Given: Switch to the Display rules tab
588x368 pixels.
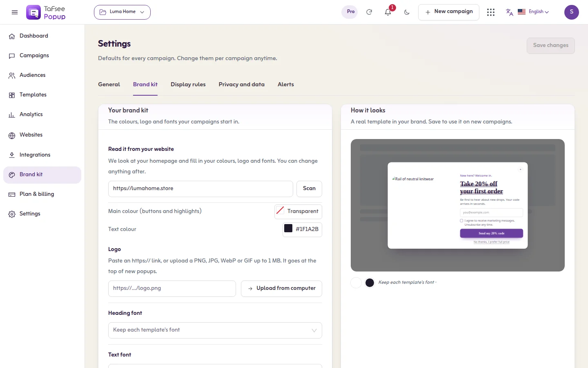Looking at the screenshot, I should pos(188,85).
